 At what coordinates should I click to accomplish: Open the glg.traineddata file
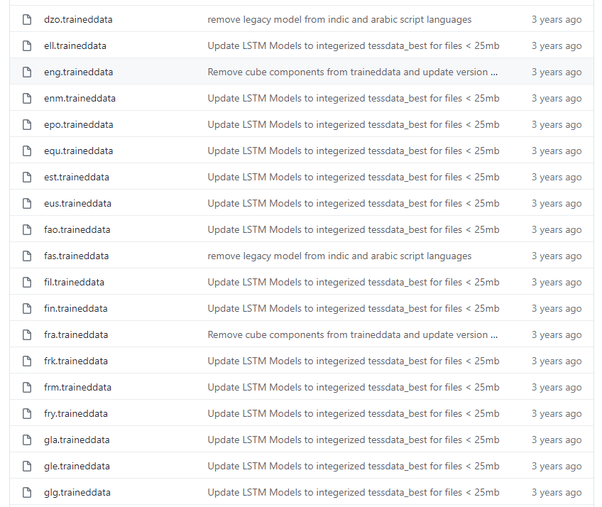point(77,492)
